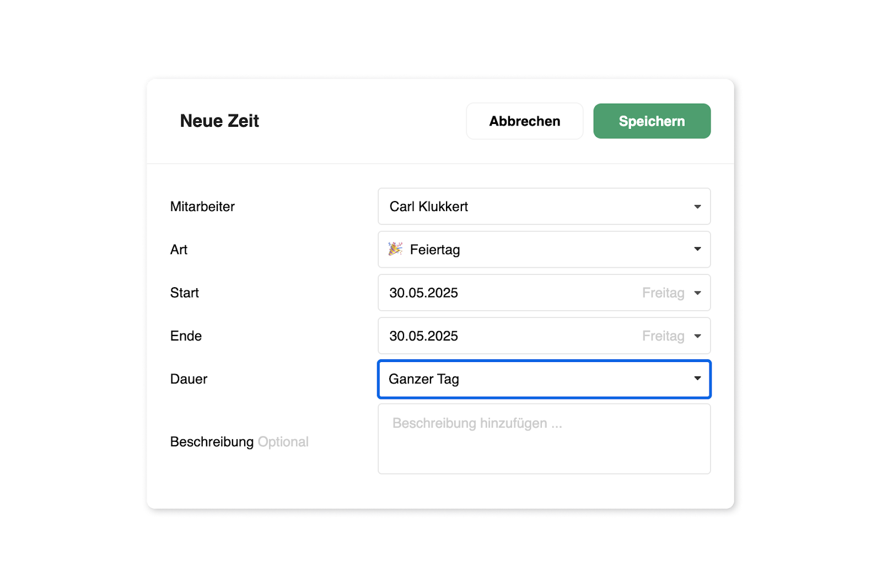The image size is (882, 588).
Task: Click the Neue Zeit dialog title
Action: 219,121
